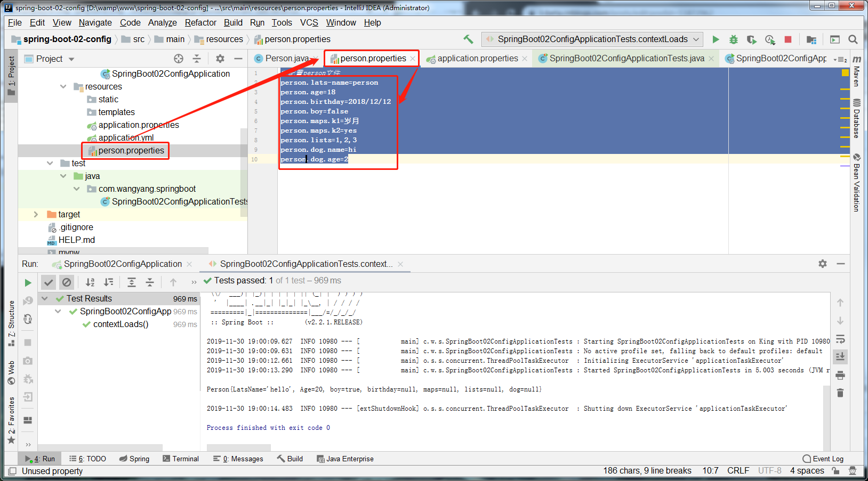Viewport: 868px width, 481px height.
Task: Collapse all nodes in the Project panel
Action: [197, 59]
